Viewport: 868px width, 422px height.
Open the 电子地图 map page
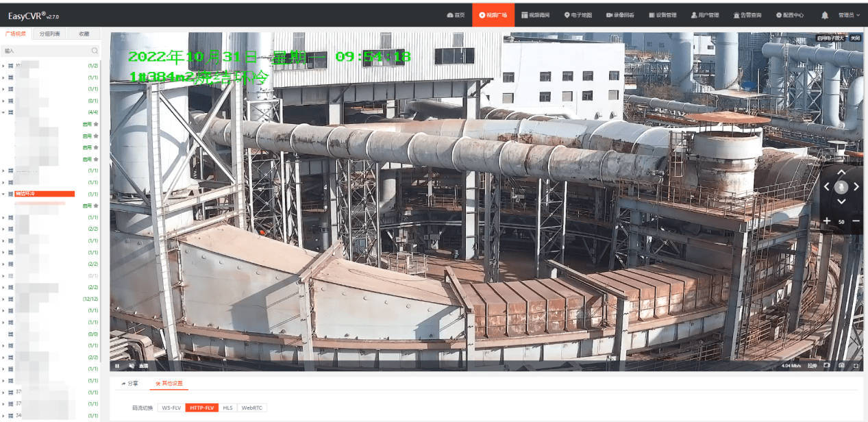point(578,15)
